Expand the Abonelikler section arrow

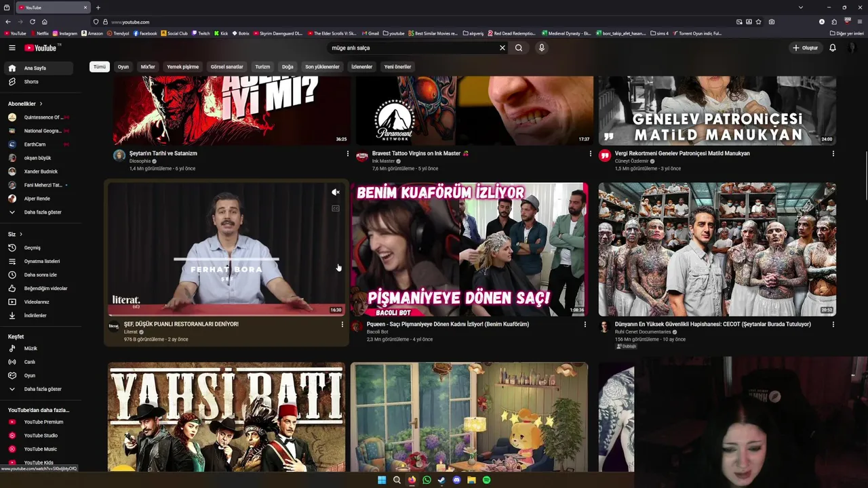[41, 104]
